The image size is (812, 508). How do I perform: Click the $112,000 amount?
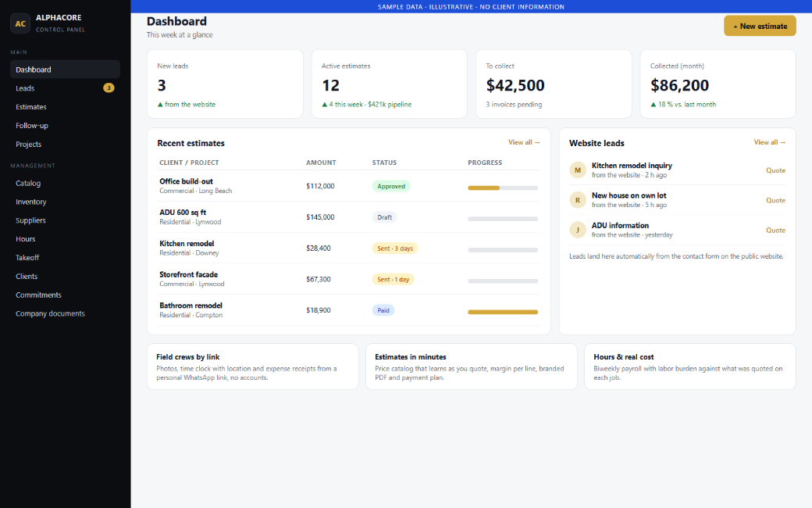click(320, 186)
